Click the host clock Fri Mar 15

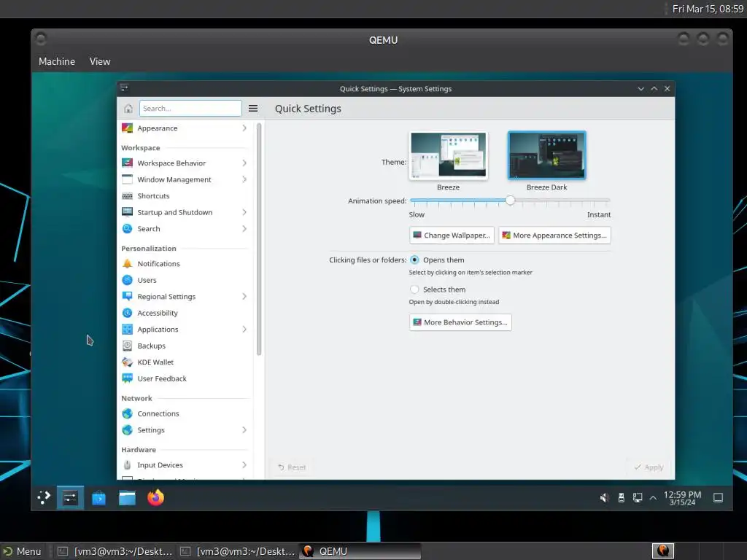pyautogui.click(x=708, y=9)
